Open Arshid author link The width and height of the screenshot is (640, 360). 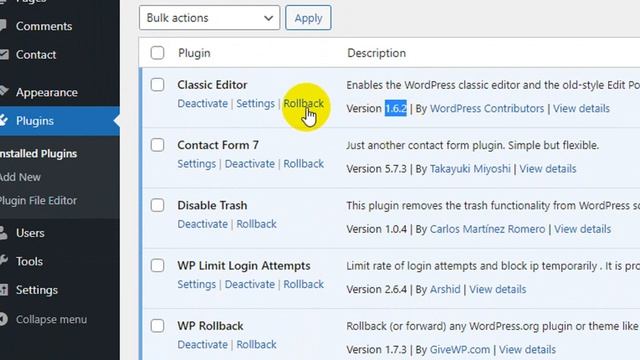445,289
